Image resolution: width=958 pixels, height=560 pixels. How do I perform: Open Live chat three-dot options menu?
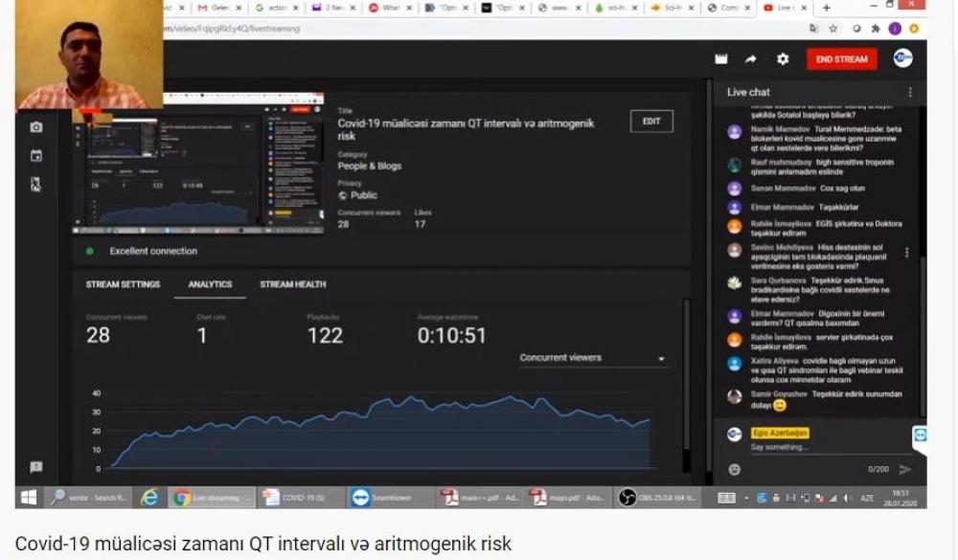coord(910,92)
